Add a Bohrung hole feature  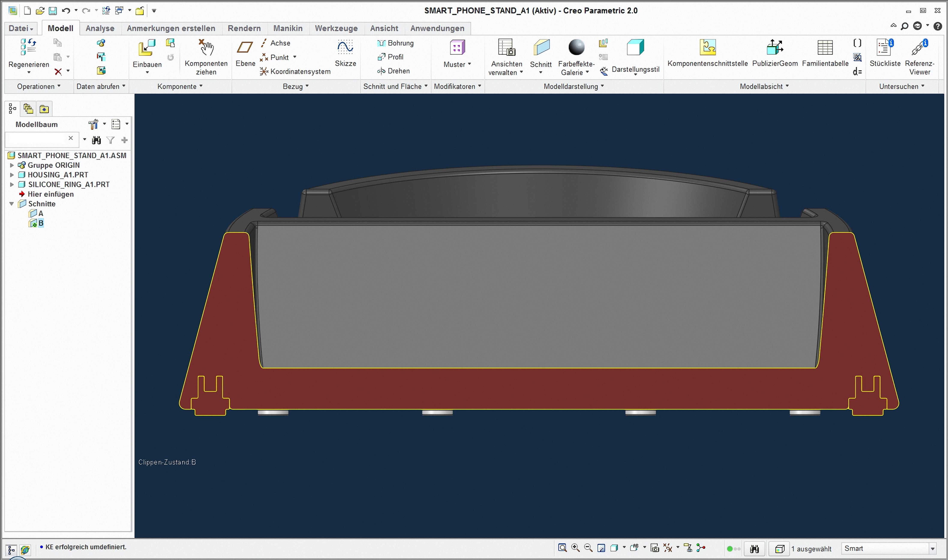click(x=395, y=43)
